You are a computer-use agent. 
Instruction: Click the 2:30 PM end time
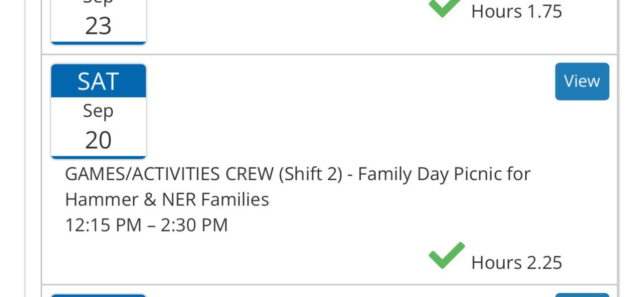point(194,225)
